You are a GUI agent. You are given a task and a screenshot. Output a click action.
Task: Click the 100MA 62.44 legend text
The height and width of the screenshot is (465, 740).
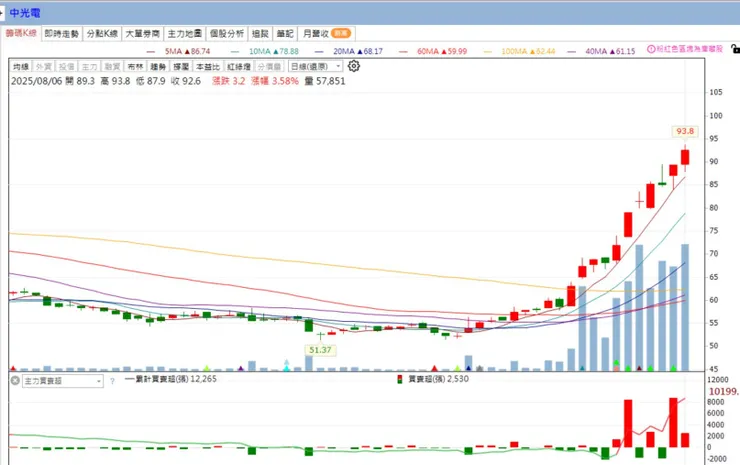coord(528,51)
